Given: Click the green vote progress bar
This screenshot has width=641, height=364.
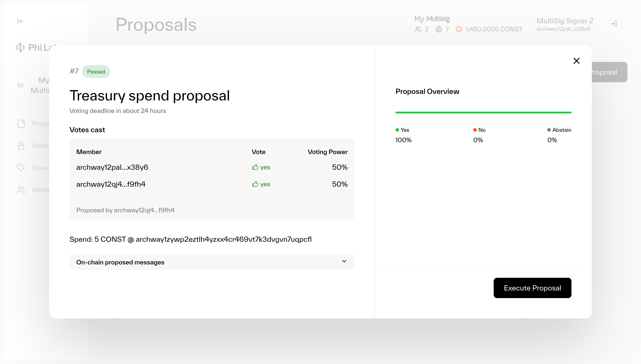Looking at the screenshot, I should 483,113.
